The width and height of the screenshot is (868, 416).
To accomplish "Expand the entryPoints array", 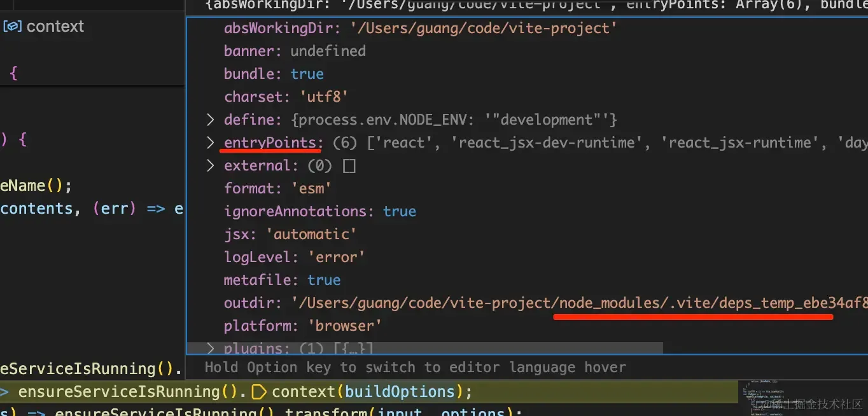I will tap(211, 142).
